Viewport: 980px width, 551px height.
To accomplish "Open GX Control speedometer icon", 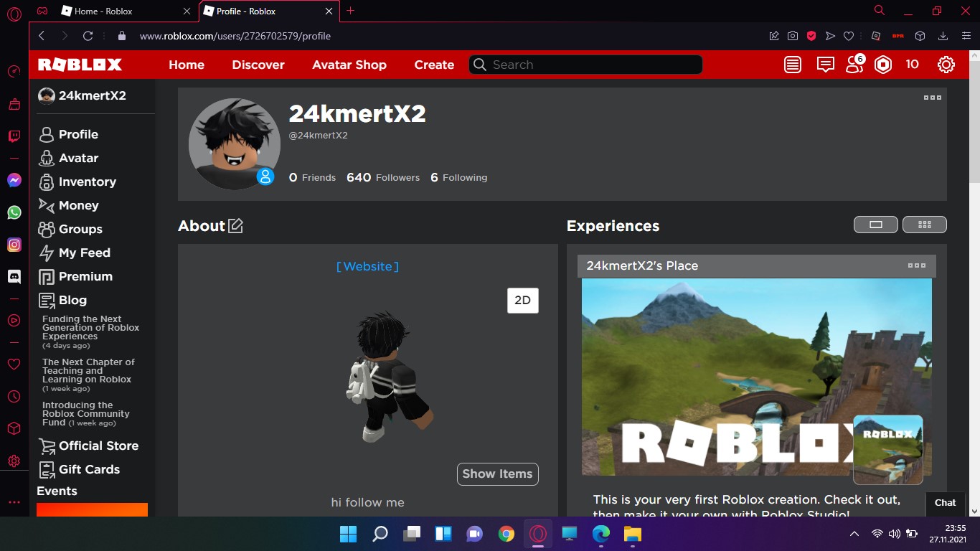I will tap(14, 72).
